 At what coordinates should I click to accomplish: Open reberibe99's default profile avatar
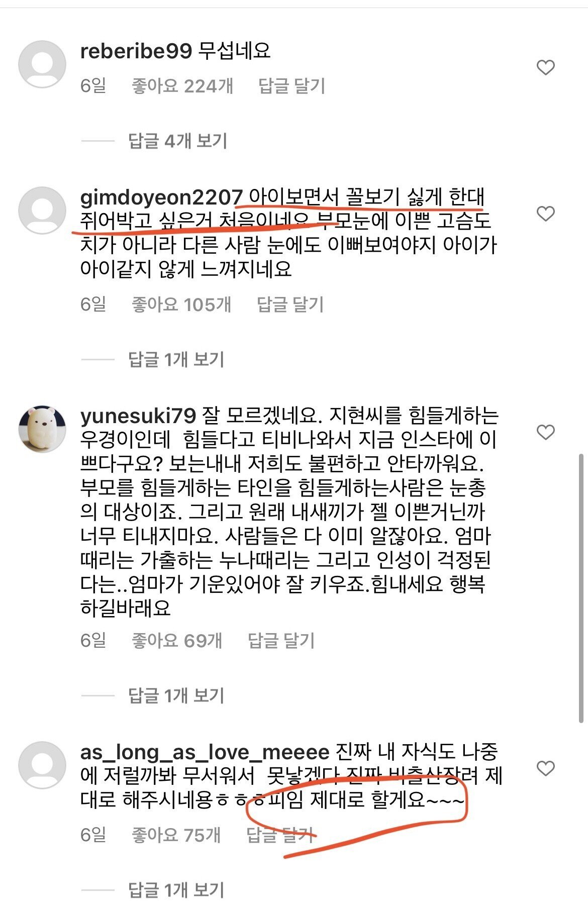coord(42,64)
